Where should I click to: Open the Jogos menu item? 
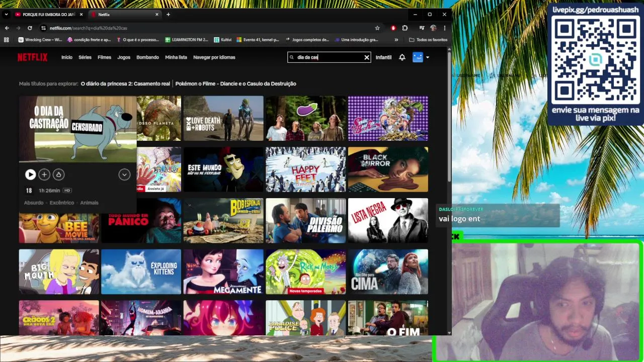pyautogui.click(x=124, y=57)
